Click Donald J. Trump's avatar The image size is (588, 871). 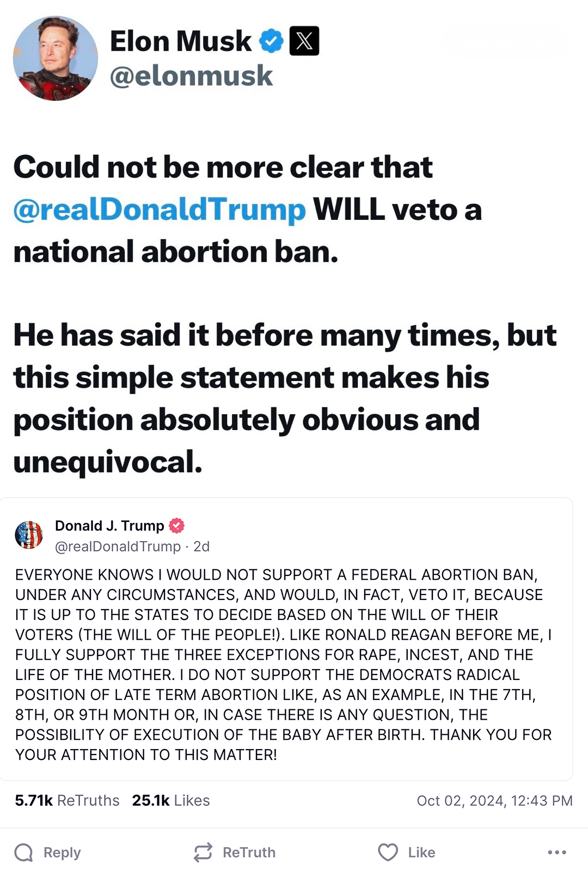(29, 535)
